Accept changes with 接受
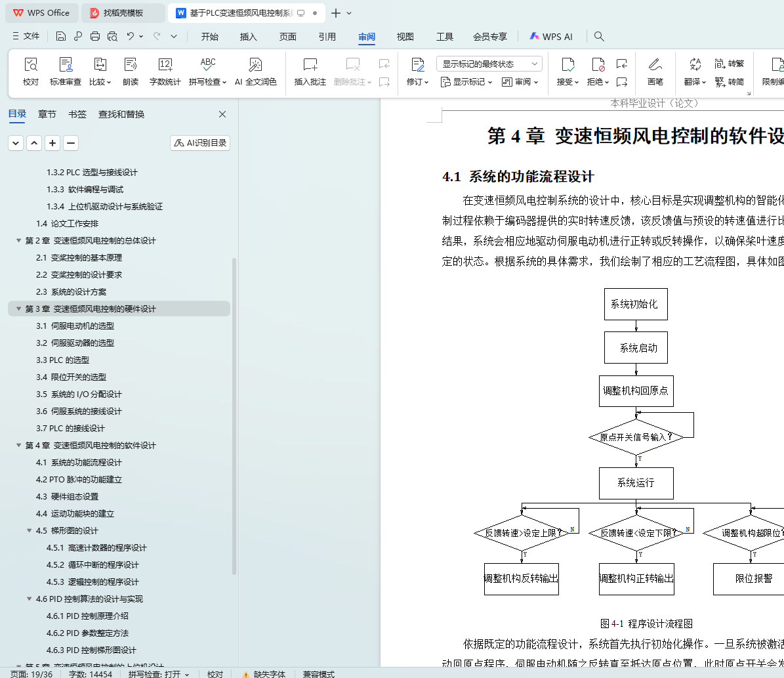 (567, 72)
